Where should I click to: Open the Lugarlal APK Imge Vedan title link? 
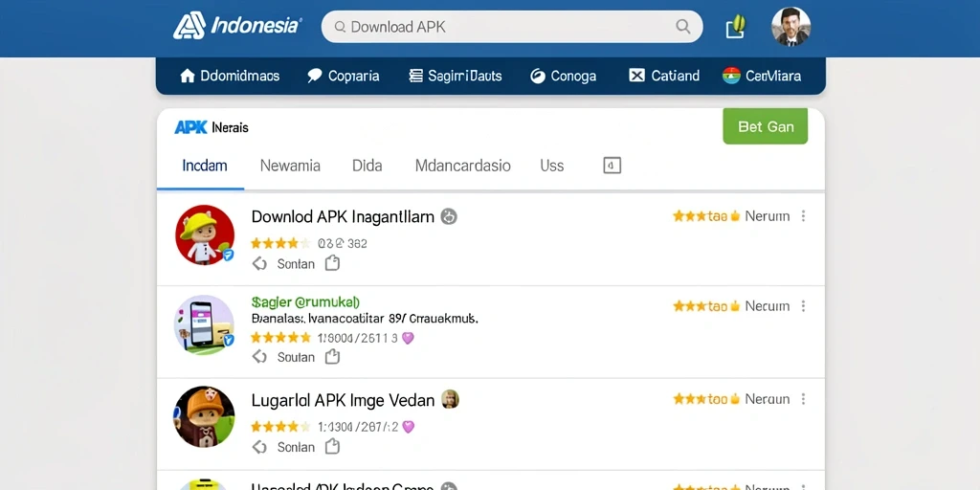coord(343,400)
